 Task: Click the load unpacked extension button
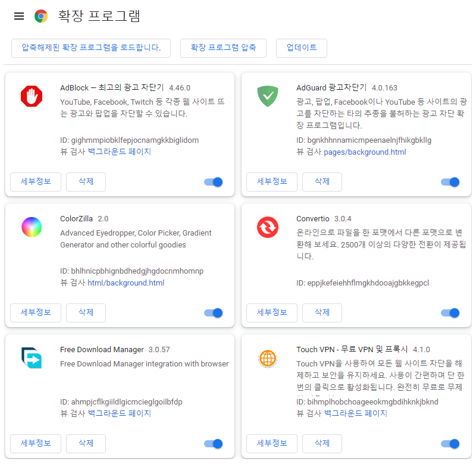pos(91,48)
